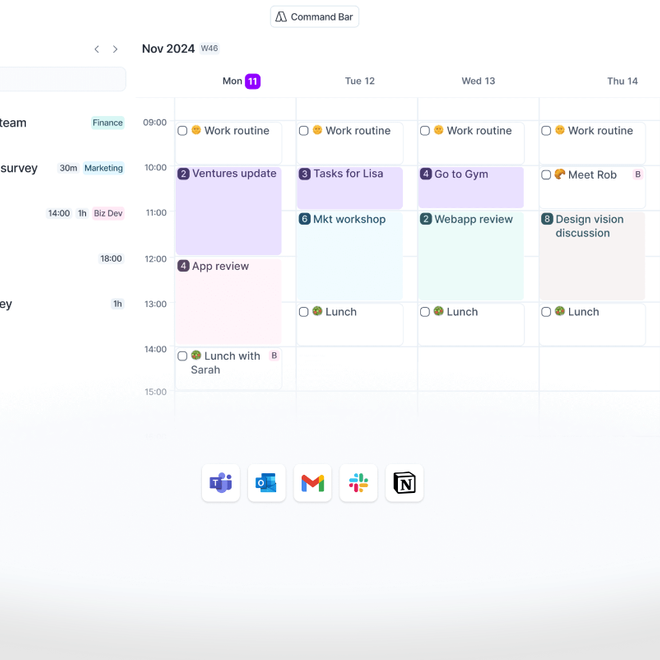Click the Finance tag in the sidebar

point(108,122)
